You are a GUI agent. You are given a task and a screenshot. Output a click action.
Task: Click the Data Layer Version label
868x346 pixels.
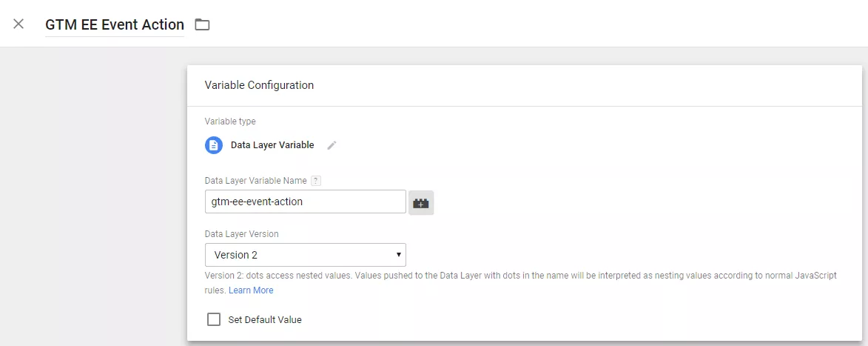click(x=242, y=234)
